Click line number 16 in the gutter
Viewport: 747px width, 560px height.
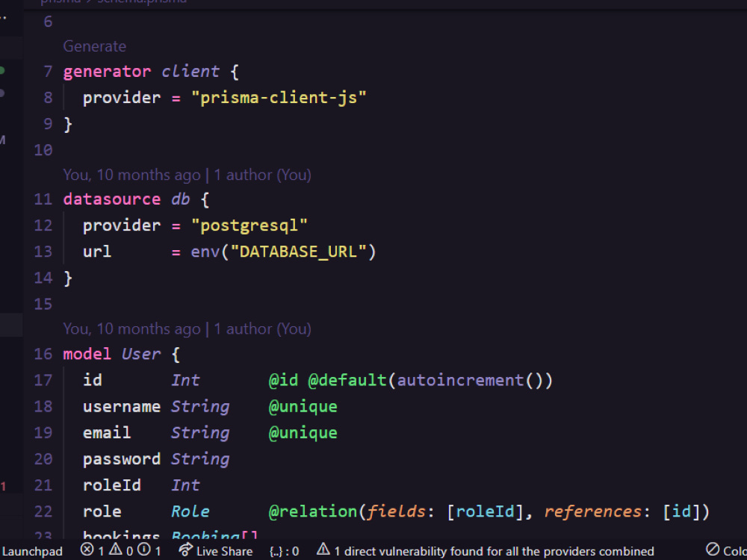(43, 354)
